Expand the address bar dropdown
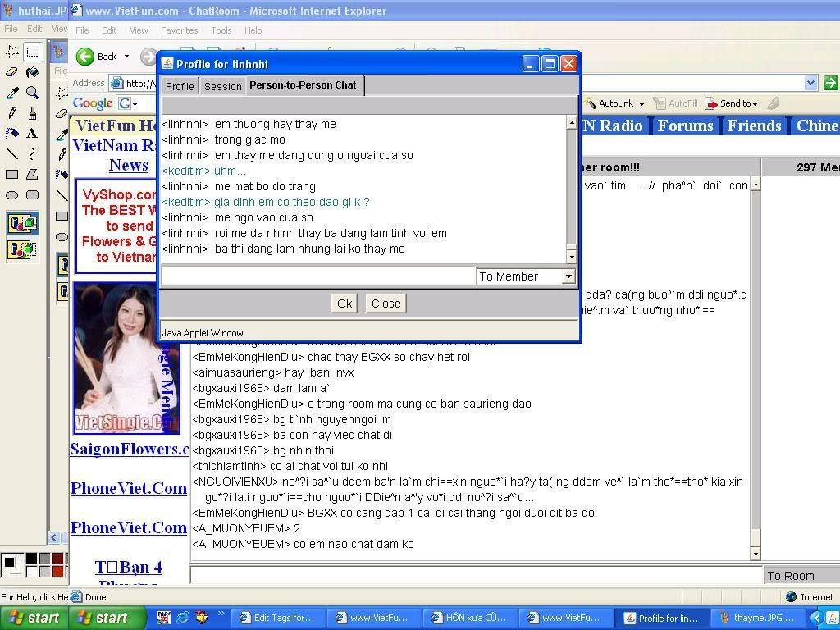 811,83
